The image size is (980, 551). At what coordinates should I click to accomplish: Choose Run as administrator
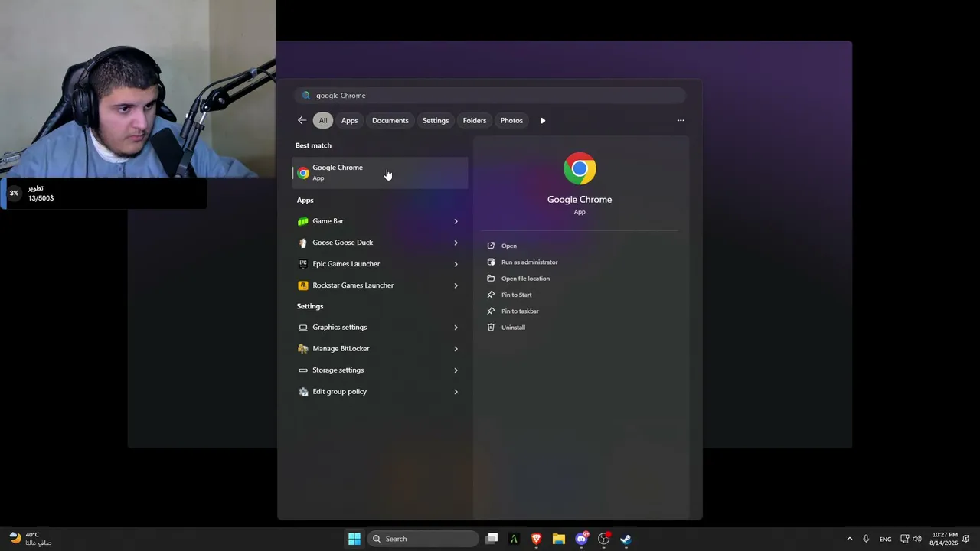click(529, 262)
